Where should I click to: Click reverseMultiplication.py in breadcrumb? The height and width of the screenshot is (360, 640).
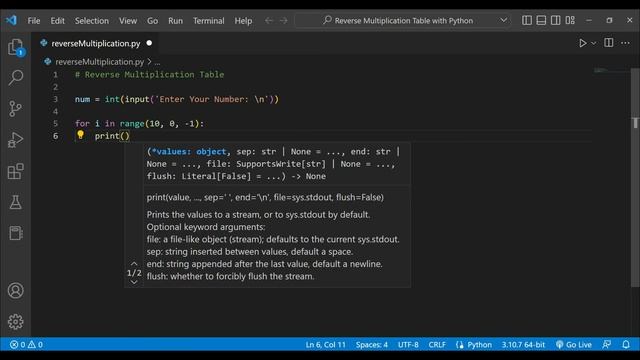point(100,62)
